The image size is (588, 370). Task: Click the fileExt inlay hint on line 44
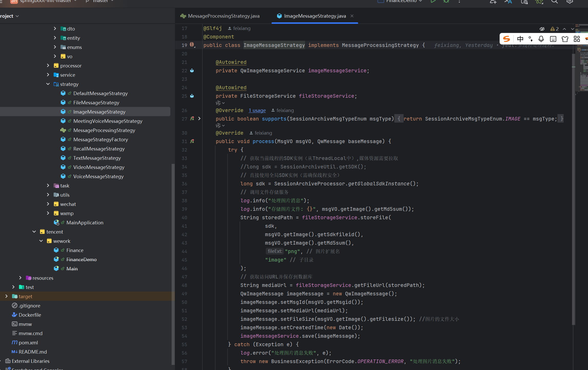275,251
